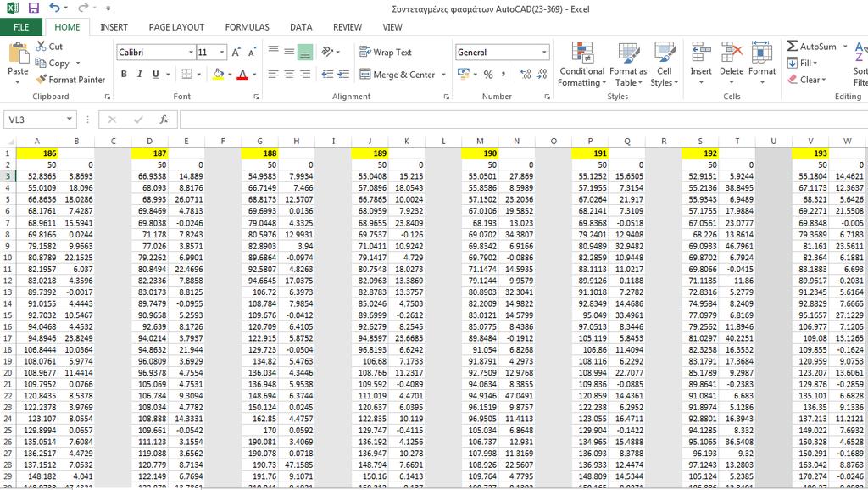
Task: Switch to the PAGE LAYOUT tab
Action: [x=176, y=27]
